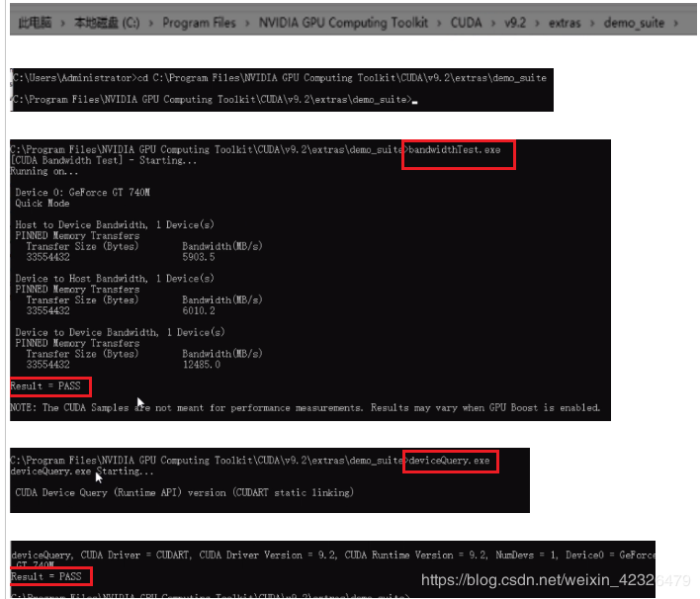
Task: Click the bandwidth value 5903.5
Action: tap(199, 257)
